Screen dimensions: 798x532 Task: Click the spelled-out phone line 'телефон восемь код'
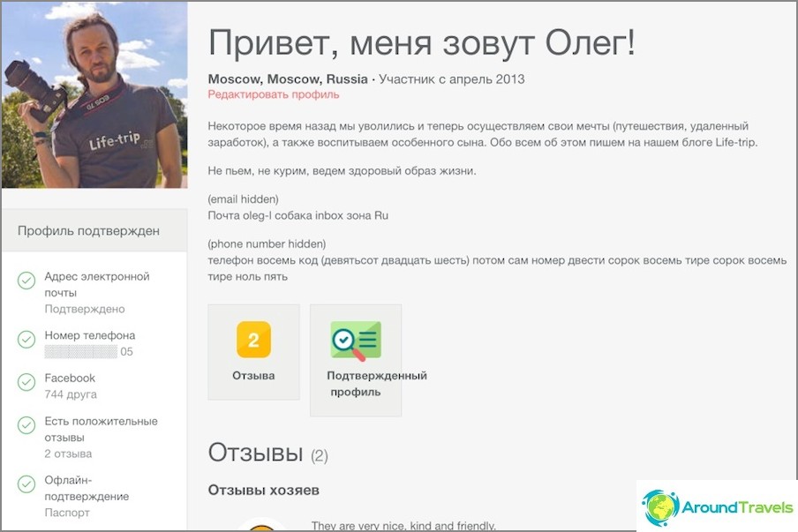497,268
